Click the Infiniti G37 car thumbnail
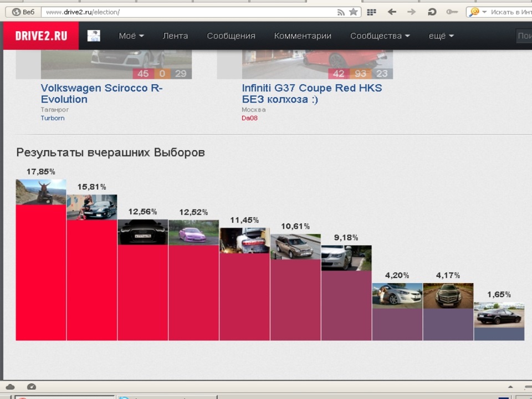Image resolution: width=532 pixels, height=399 pixels. coord(318,61)
